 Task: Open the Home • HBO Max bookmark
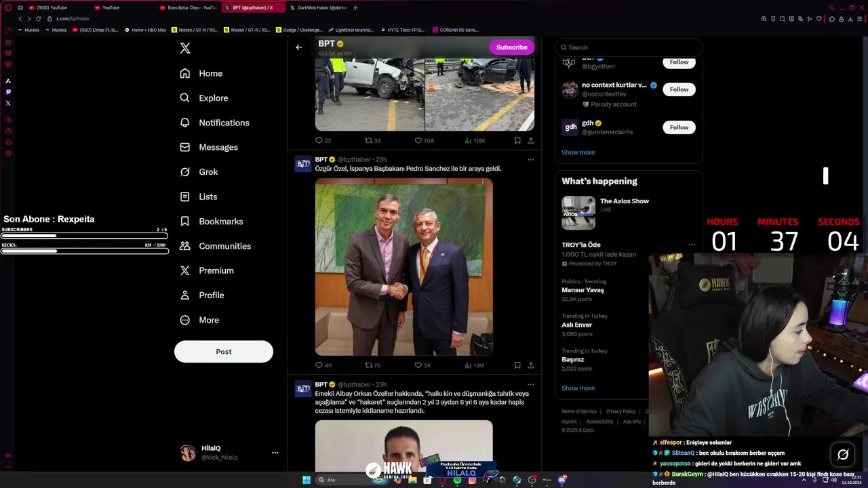tap(146, 30)
